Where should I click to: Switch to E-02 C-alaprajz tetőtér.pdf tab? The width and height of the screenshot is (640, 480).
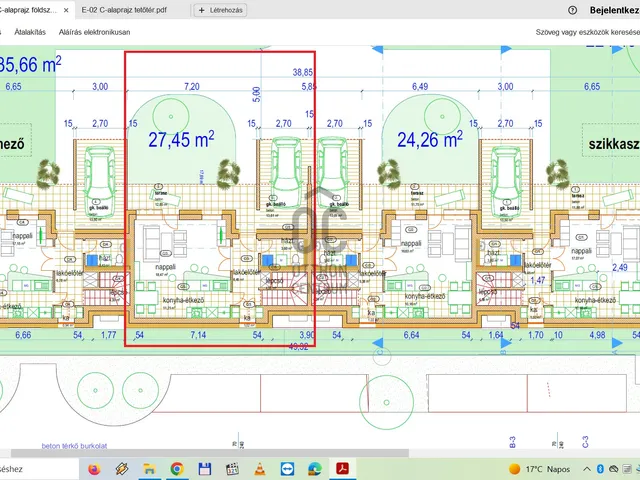124,10
